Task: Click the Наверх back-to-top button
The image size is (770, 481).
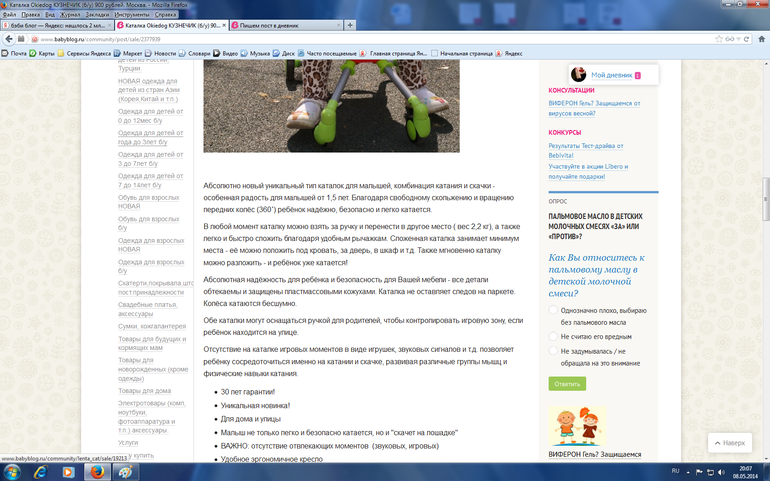Action: (x=730, y=443)
